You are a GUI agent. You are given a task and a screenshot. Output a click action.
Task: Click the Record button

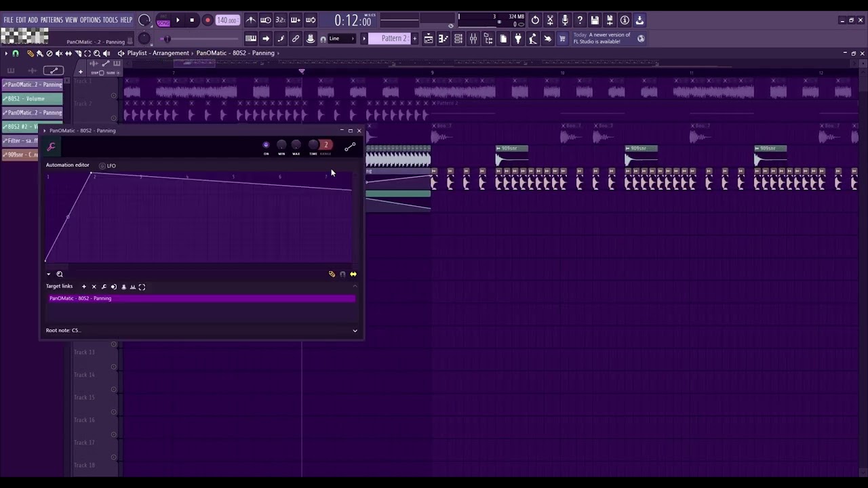tap(208, 20)
